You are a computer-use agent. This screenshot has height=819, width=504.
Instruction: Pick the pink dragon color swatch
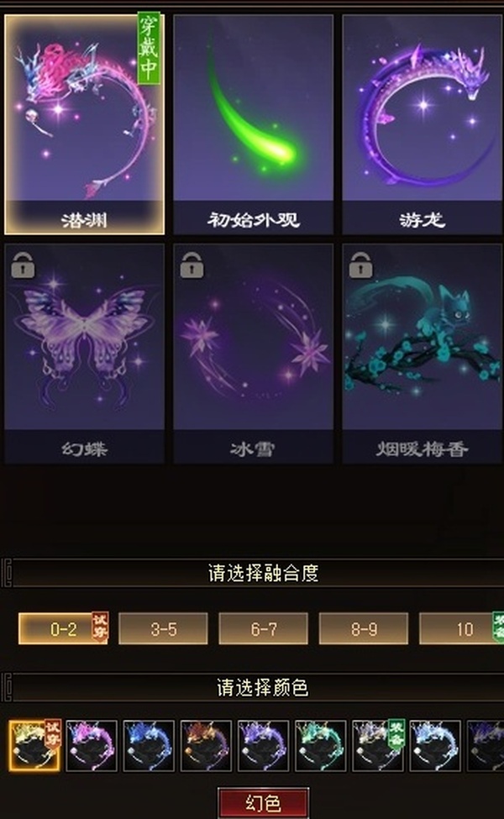click(x=92, y=746)
